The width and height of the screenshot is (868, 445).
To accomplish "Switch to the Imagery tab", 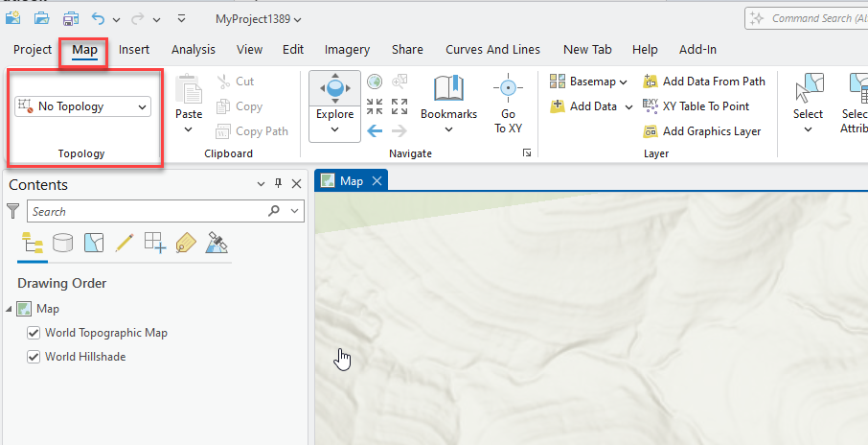I will [x=347, y=49].
